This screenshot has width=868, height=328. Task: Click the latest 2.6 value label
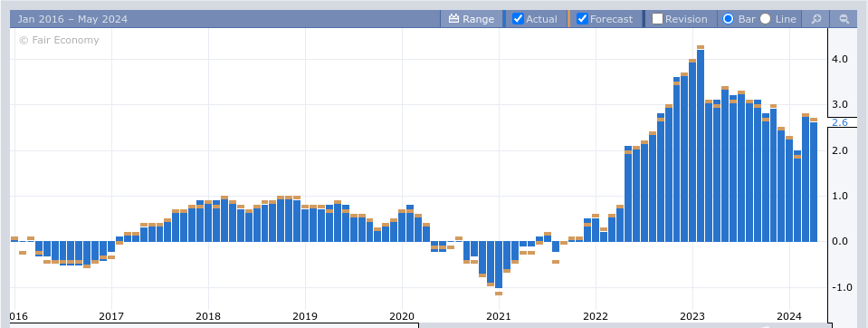coord(840,122)
